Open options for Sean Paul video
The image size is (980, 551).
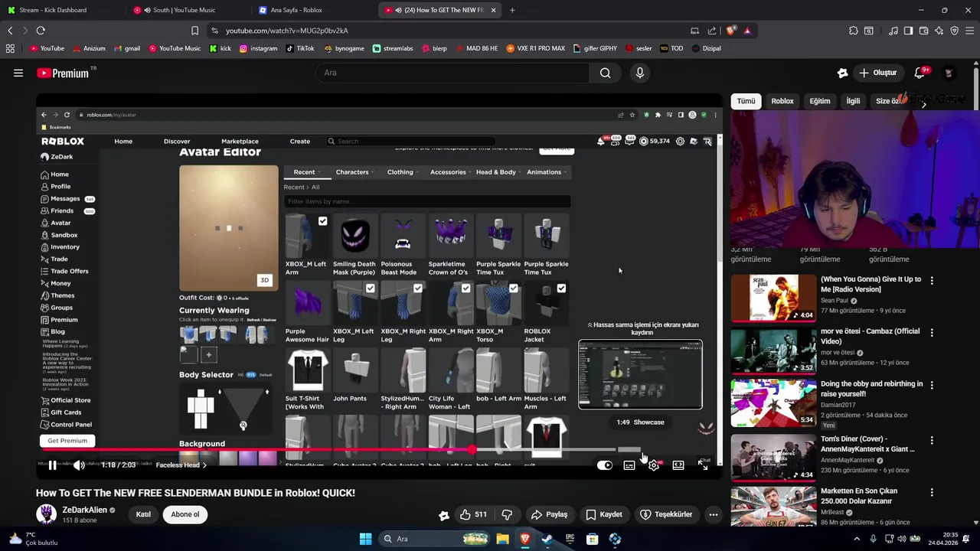932,281
